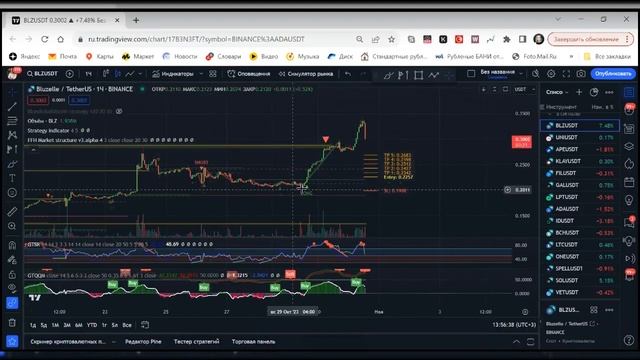Click the Опубликовать button
This screenshot has width=640, height=360.
coord(613,74)
